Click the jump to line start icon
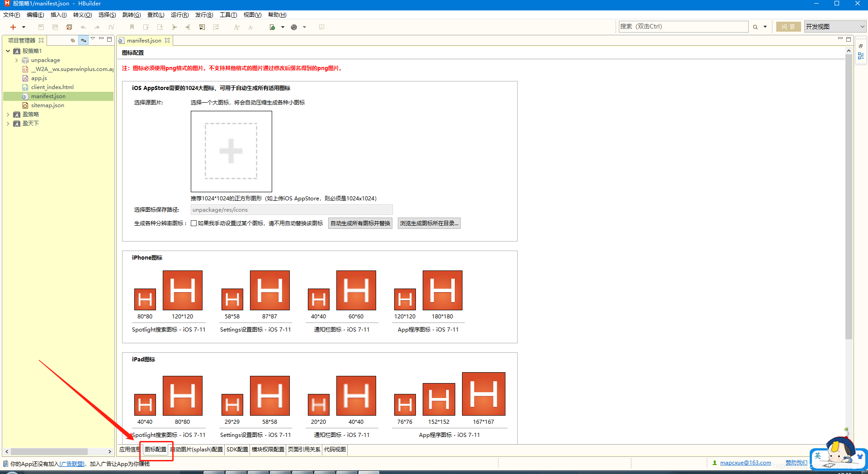868x474 pixels. 174,27
